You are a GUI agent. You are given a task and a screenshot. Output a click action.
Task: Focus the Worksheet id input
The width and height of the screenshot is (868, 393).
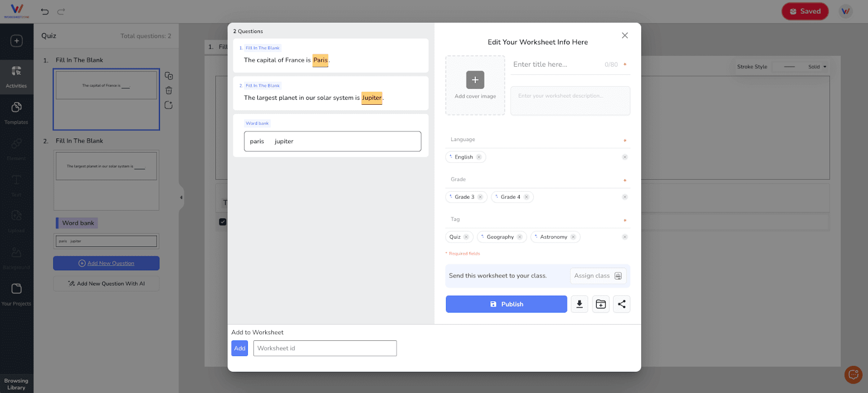(x=325, y=348)
